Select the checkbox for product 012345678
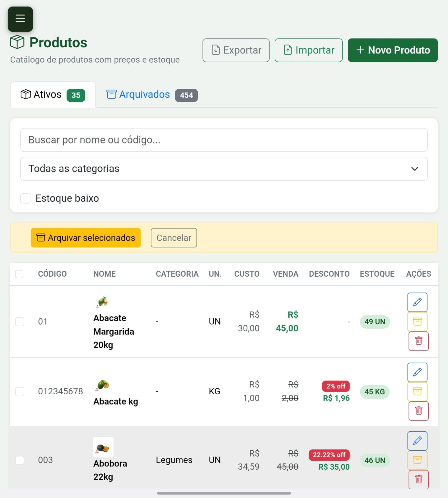Viewport: 448px width, 498px height. pyautogui.click(x=20, y=392)
